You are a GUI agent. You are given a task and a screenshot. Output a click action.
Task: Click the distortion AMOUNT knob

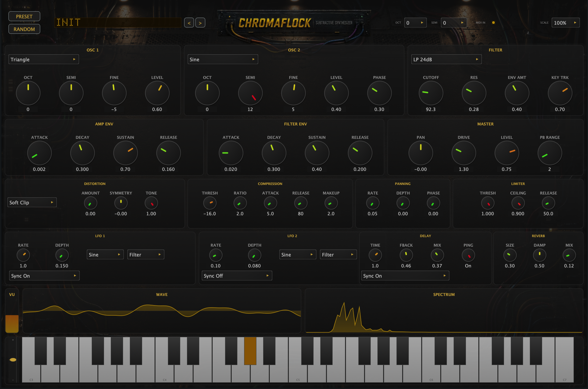(91, 203)
